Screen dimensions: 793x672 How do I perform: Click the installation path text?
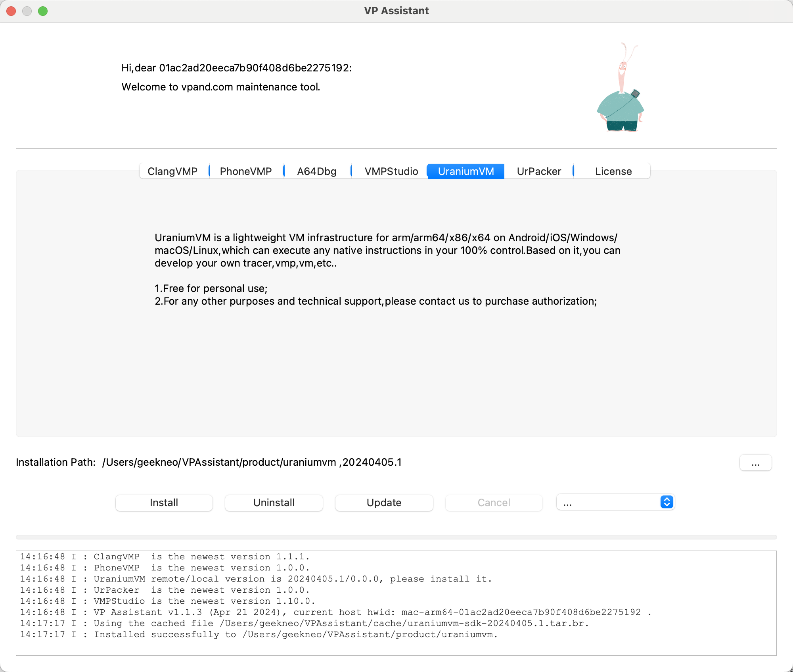(x=252, y=463)
